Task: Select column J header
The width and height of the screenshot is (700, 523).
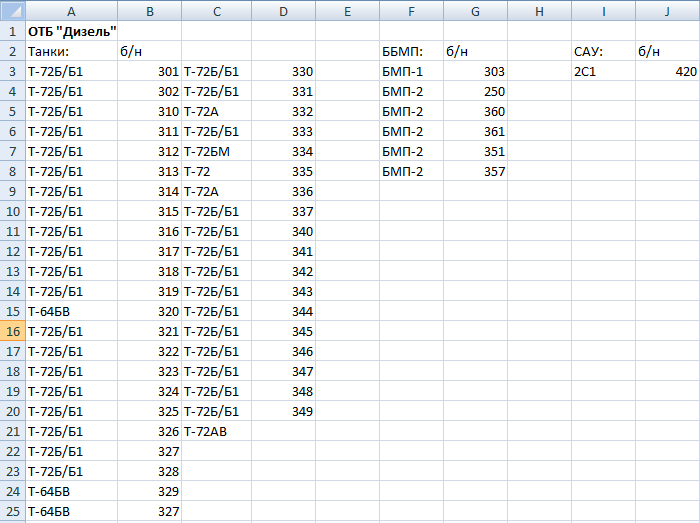Action: point(667,11)
